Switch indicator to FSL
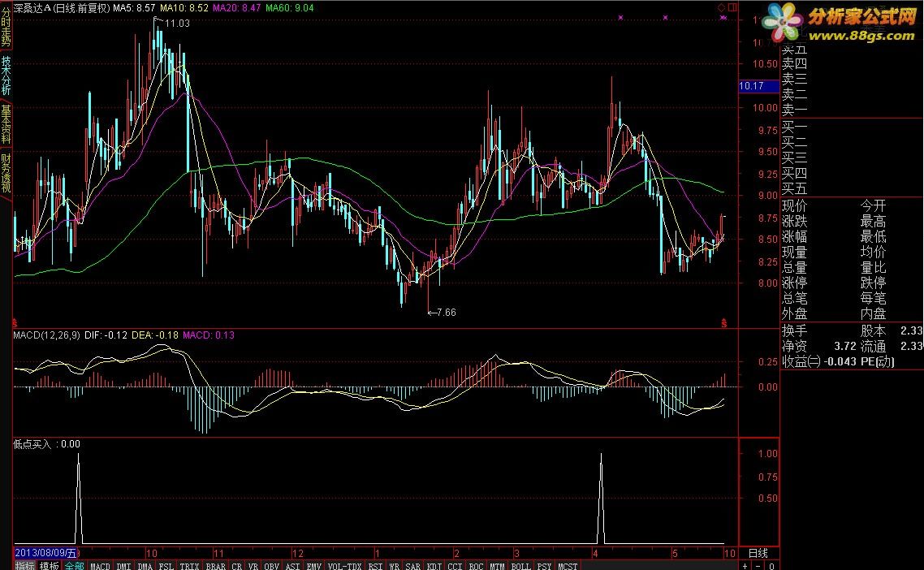Screen dimensions: 924x570 click(x=166, y=566)
